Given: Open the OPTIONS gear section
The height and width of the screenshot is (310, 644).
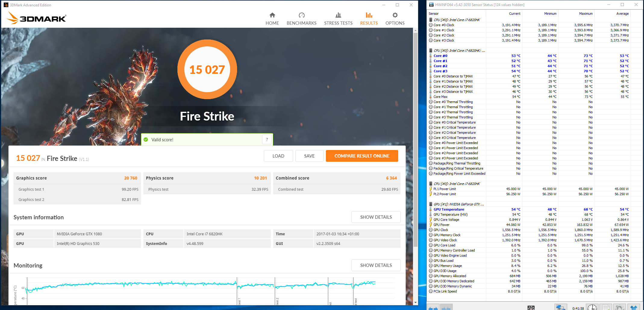Looking at the screenshot, I should coord(395,19).
